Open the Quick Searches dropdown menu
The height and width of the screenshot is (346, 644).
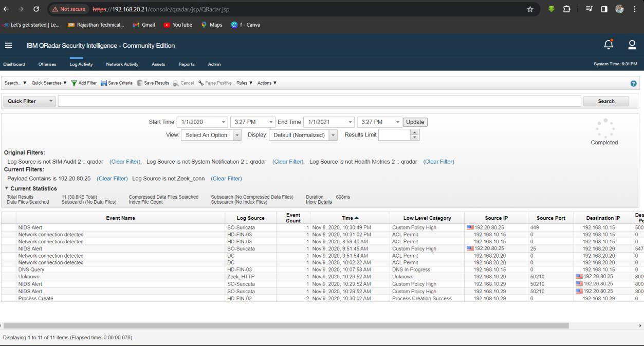(49, 83)
